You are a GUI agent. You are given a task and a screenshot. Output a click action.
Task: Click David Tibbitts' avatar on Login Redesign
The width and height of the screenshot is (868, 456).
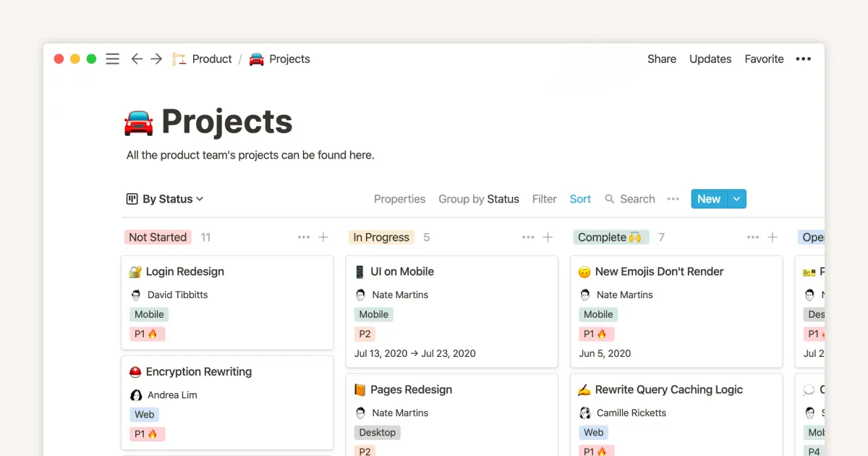[x=137, y=295]
